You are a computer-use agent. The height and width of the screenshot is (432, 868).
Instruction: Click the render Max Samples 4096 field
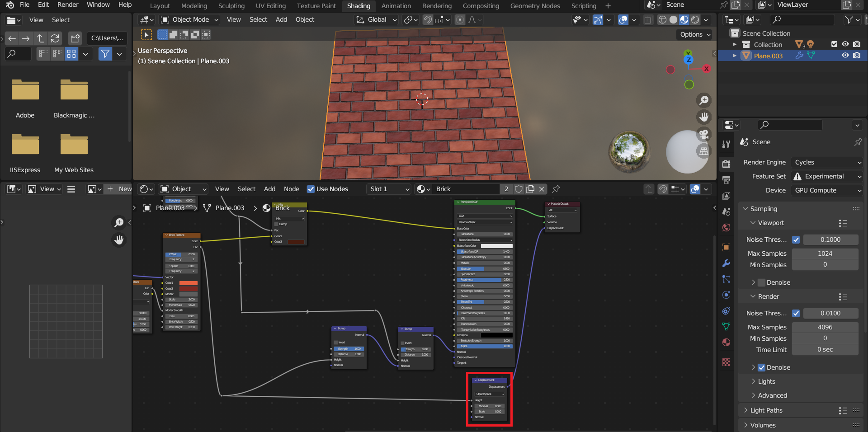pyautogui.click(x=825, y=327)
